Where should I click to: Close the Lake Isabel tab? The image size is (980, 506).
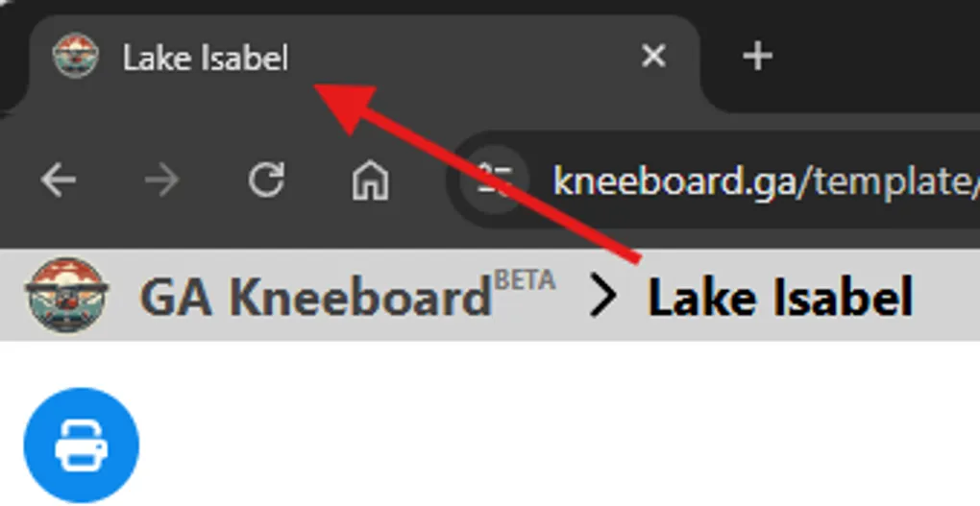(653, 57)
